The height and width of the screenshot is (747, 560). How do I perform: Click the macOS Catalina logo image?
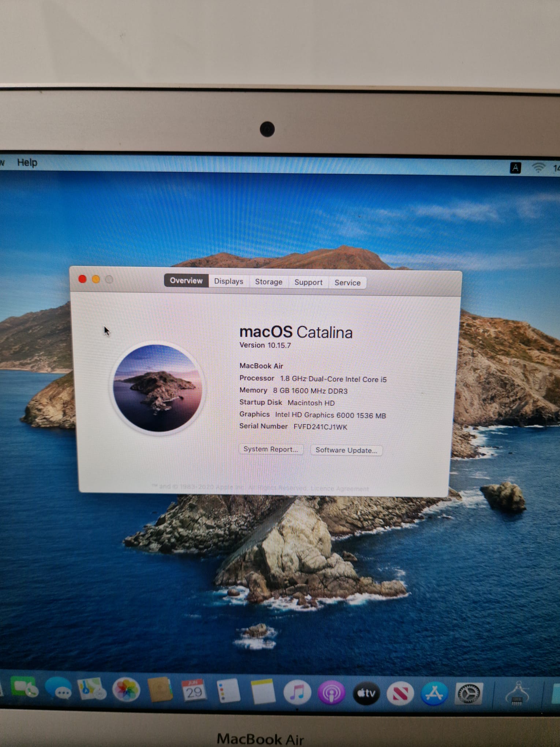[x=158, y=388]
